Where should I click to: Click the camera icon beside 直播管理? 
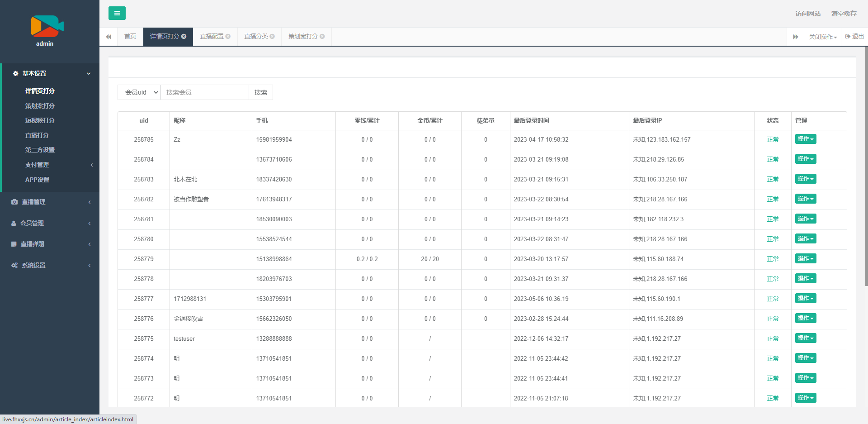pos(14,202)
